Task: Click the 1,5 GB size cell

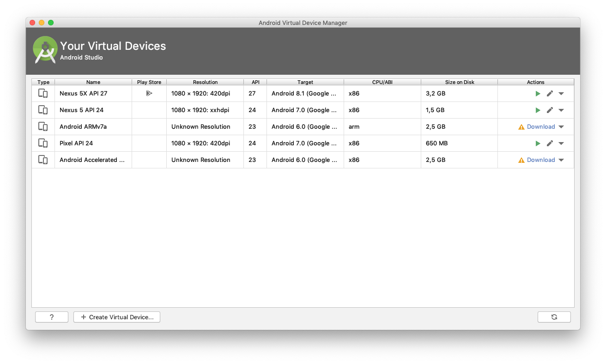Action: pyautogui.click(x=460, y=110)
